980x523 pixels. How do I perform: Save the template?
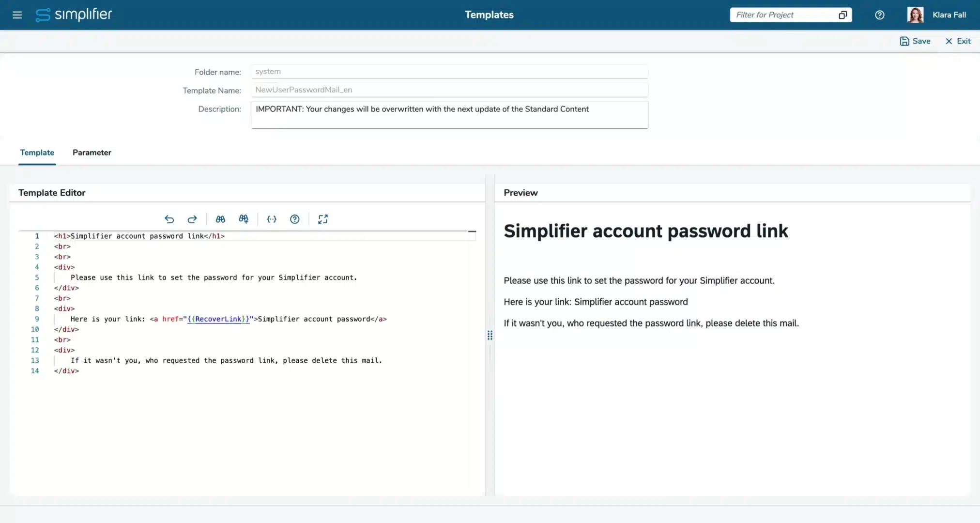click(x=915, y=41)
